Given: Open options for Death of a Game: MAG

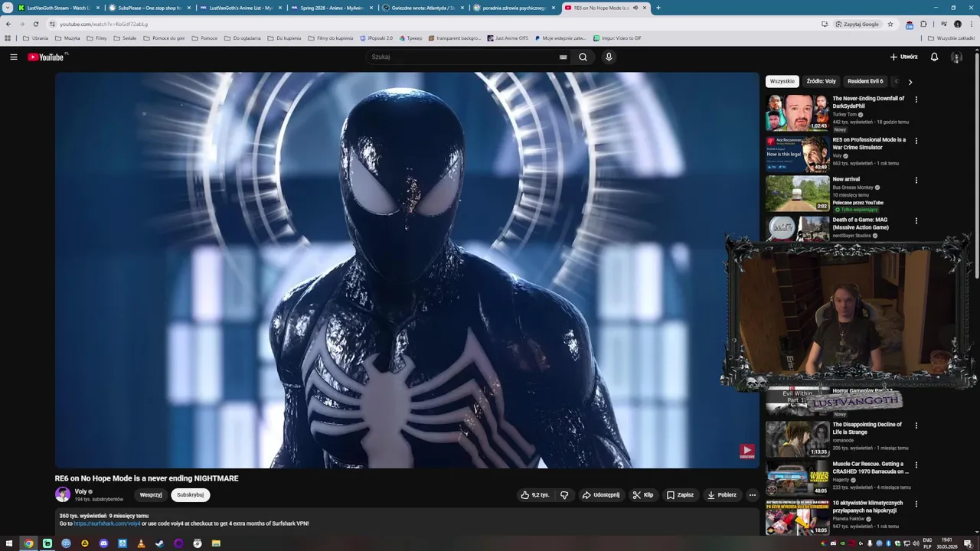Looking at the screenshot, I should coord(916,221).
